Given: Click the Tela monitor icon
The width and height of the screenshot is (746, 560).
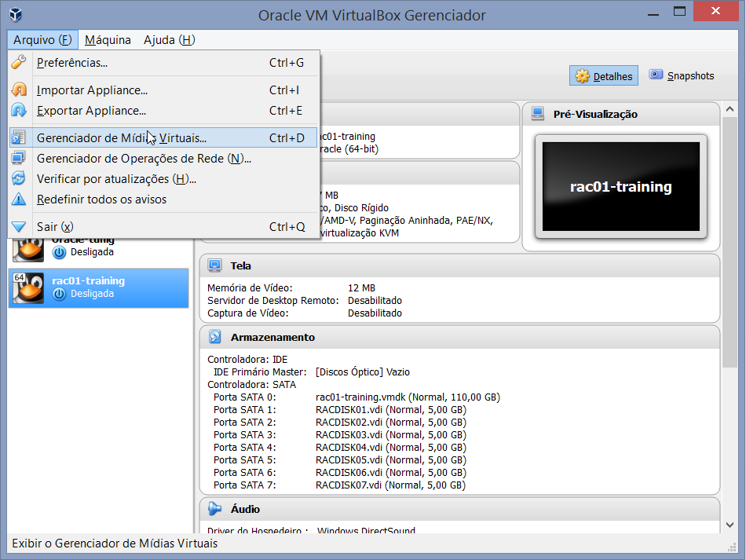Looking at the screenshot, I should [214, 265].
